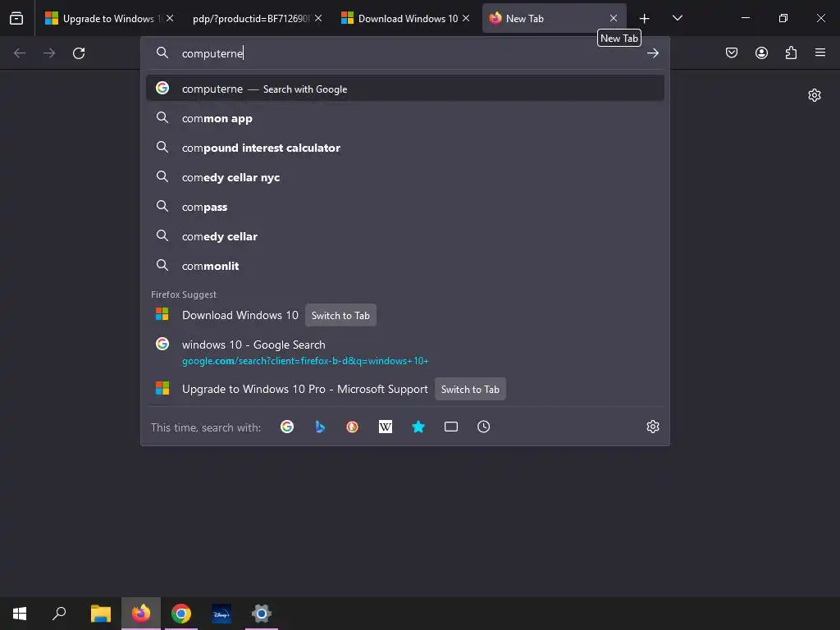The image size is (840, 630).
Task: Choose the compass suggestion
Action: (x=405, y=207)
